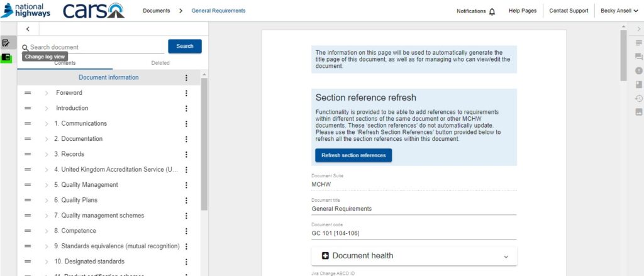This screenshot has height=276, width=644.
Task: Open the options menu for Foreword
Action: pyautogui.click(x=186, y=93)
